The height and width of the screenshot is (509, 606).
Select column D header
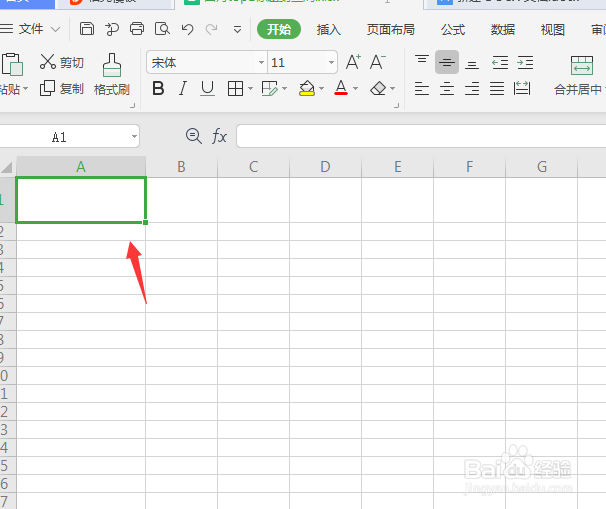(325, 167)
